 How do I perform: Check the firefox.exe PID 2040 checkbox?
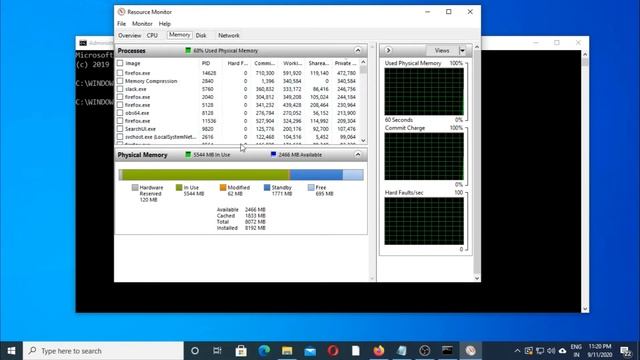pos(120,97)
